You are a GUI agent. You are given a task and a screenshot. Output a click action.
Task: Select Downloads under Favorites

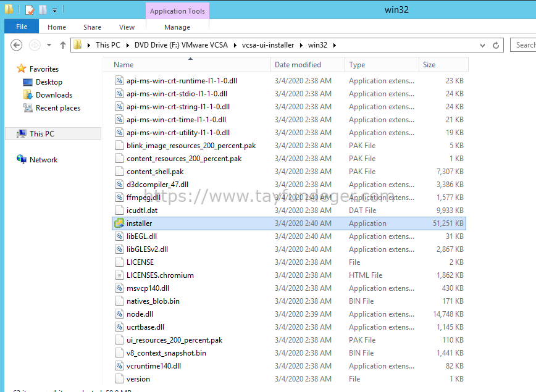coord(54,95)
